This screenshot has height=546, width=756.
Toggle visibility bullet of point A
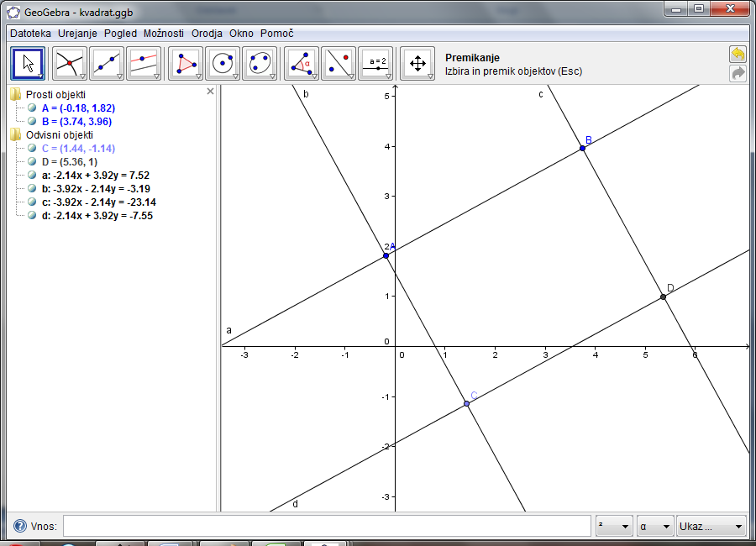pos(32,108)
